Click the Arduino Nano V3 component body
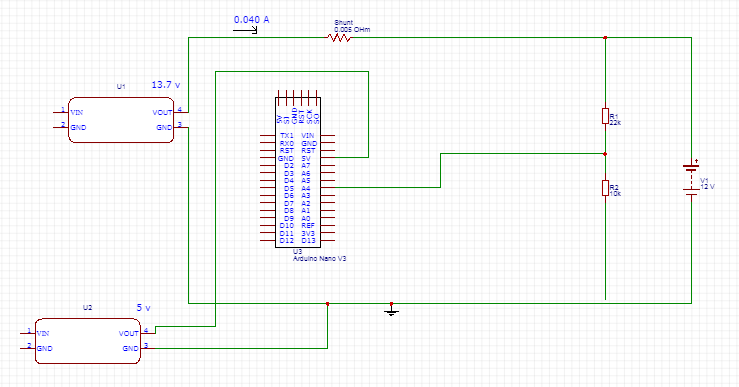 coord(298,173)
